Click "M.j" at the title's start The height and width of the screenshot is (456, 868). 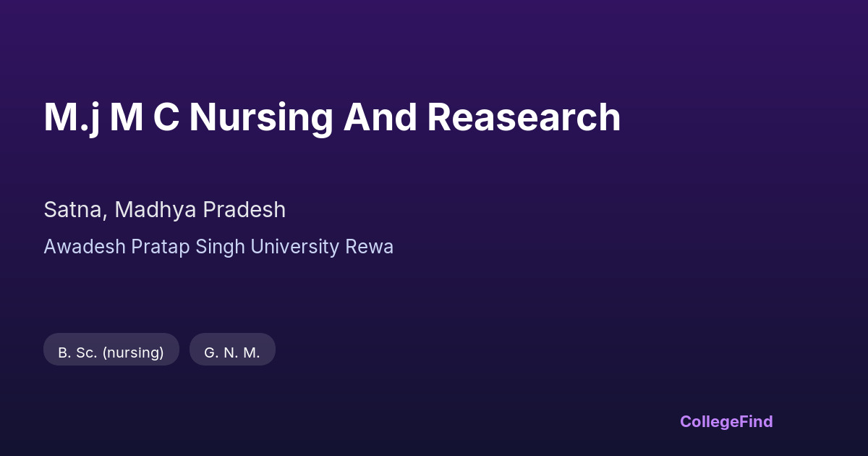71,117
